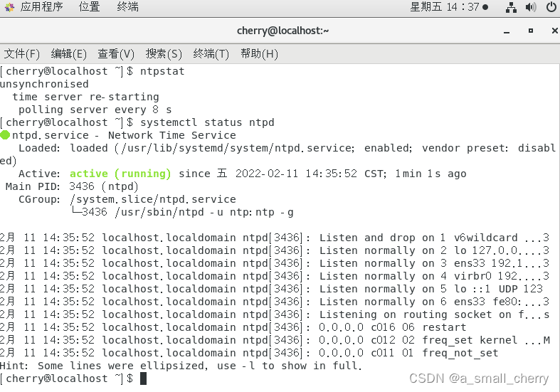Click the systemctl status ntpd command
Viewport: 560px width, 392px height.
(207, 122)
